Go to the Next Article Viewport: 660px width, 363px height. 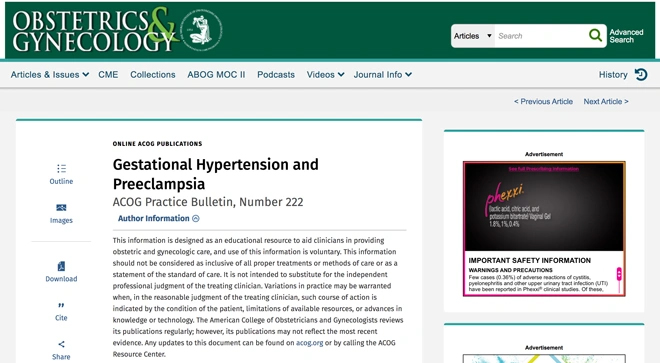(x=606, y=101)
